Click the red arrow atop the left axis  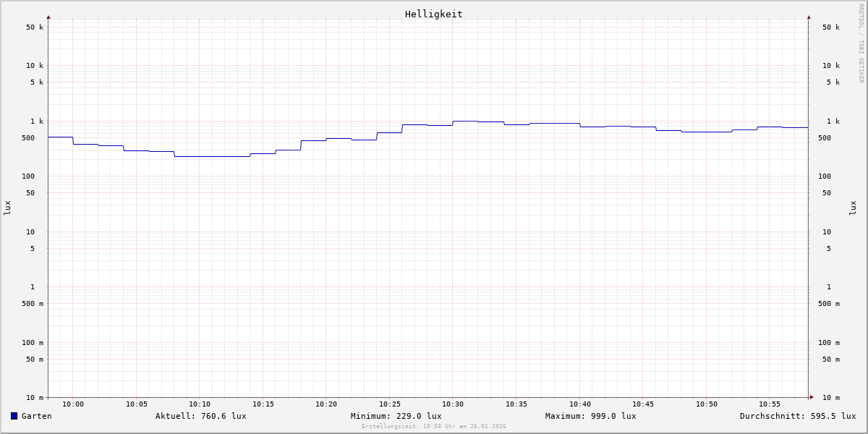[48, 17]
